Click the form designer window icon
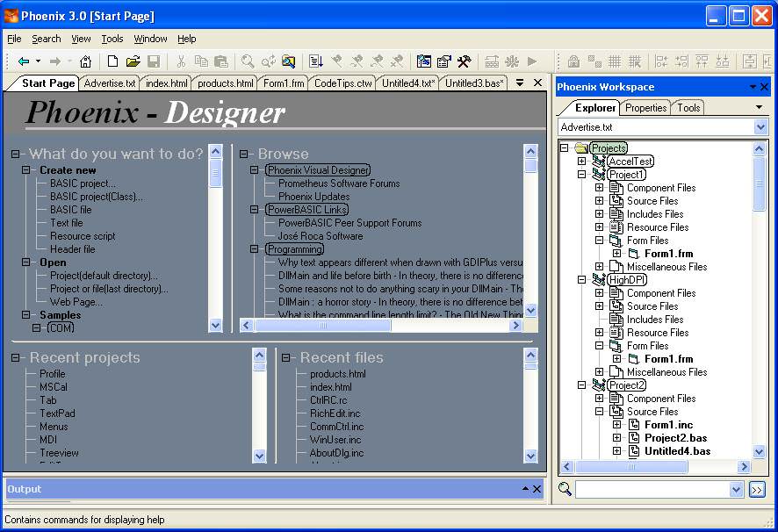 pos(424,61)
